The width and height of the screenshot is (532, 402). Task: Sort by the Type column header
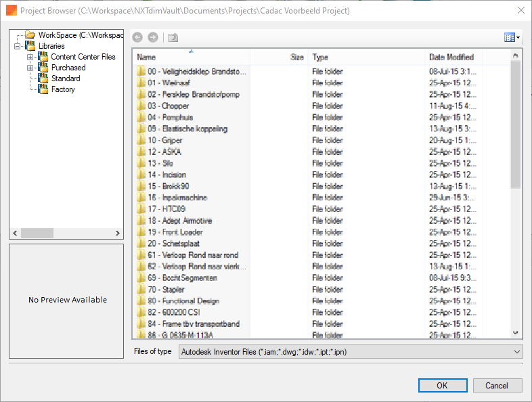coord(366,57)
